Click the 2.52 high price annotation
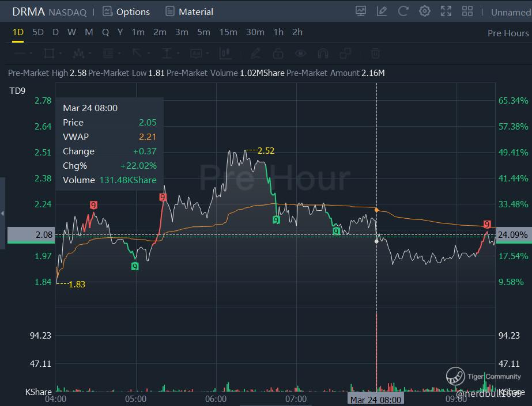The width and height of the screenshot is (532, 406). click(x=266, y=150)
